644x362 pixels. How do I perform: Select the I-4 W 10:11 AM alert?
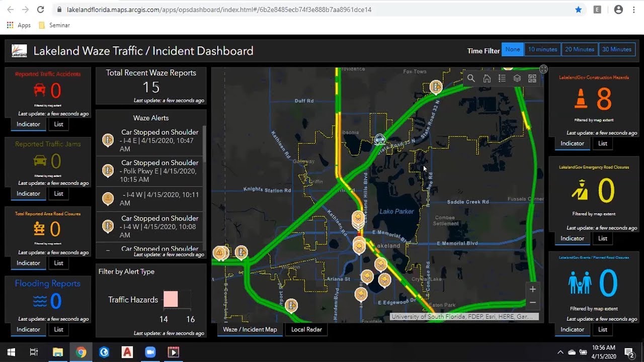(149, 199)
